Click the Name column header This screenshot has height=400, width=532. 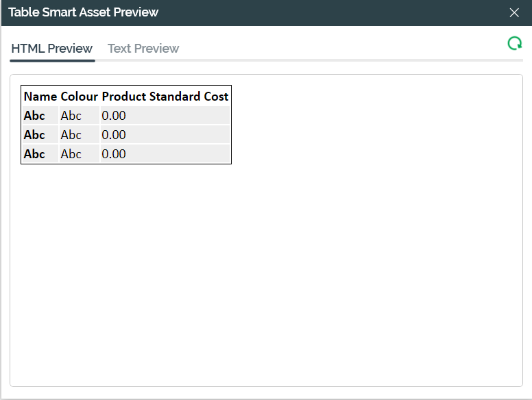point(40,97)
